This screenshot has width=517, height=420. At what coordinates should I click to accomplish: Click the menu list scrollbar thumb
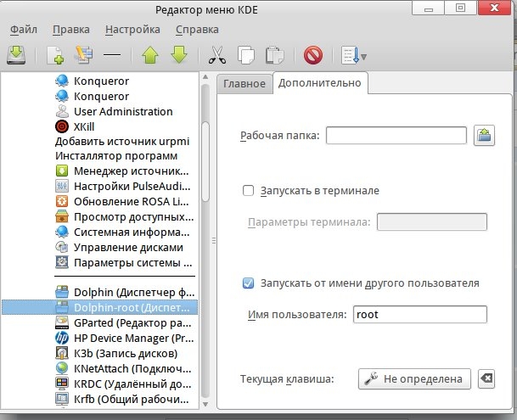pyautogui.click(x=205, y=161)
